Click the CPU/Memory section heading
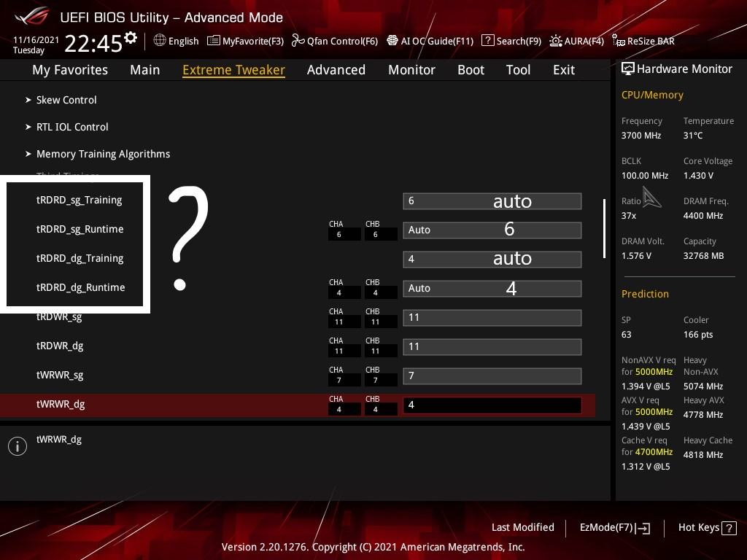The height and width of the screenshot is (560, 747). (652, 95)
